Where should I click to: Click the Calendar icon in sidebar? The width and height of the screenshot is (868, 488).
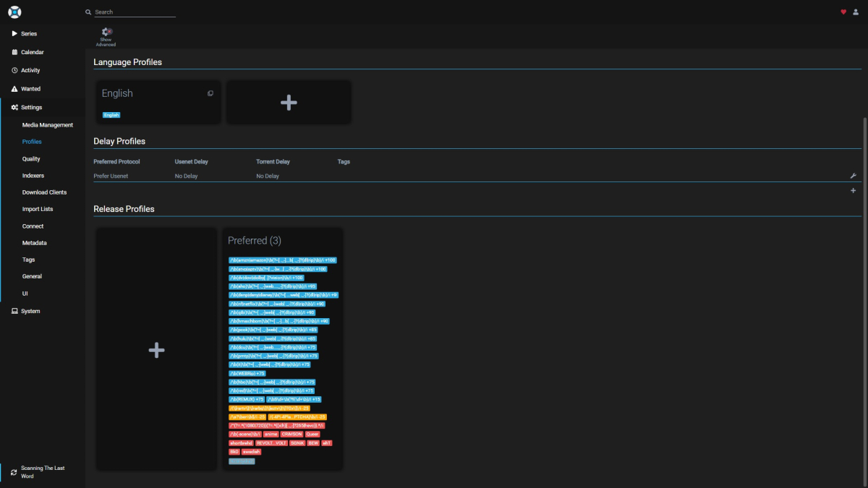coord(14,51)
